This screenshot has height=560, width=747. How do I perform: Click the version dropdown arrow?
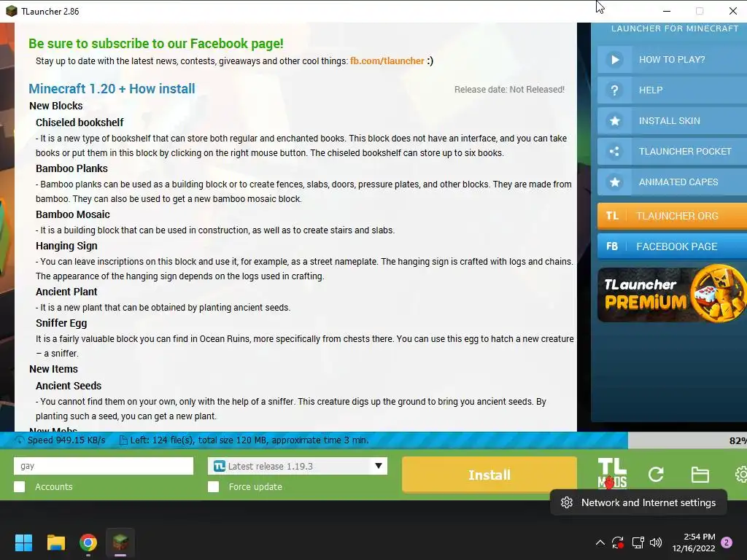tap(379, 466)
